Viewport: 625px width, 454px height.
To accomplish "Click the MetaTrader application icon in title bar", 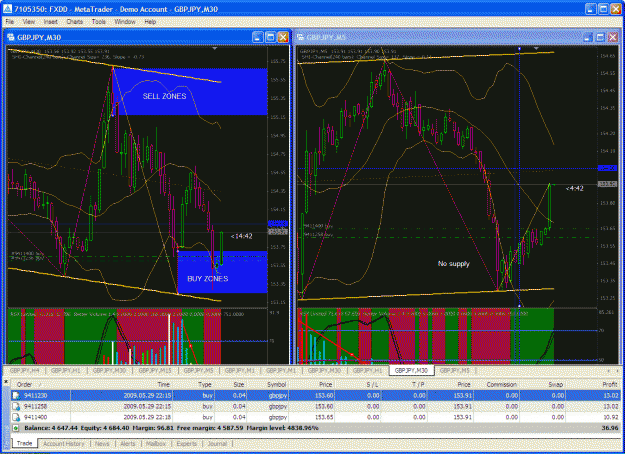I will (8, 8).
